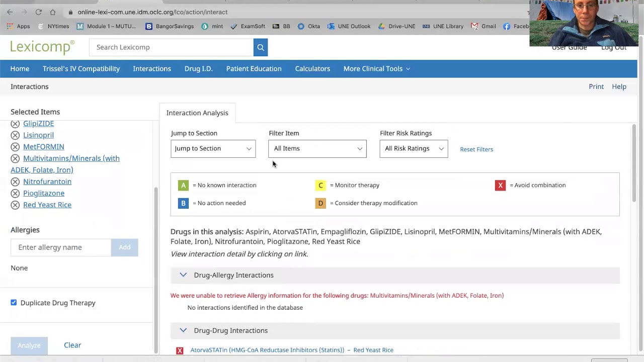Open the Lisinopril link in Selected Items
644x362 pixels.
pyautogui.click(x=38, y=135)
